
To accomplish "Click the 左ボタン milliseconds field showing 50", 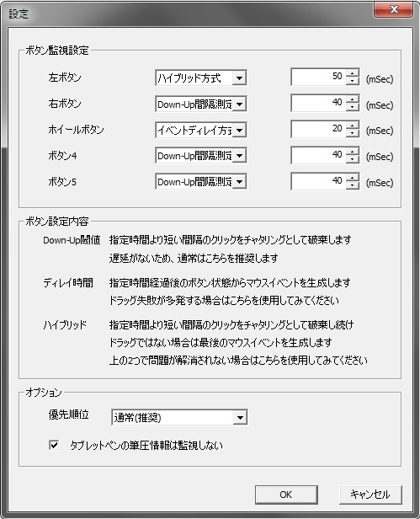I will 319,77.
